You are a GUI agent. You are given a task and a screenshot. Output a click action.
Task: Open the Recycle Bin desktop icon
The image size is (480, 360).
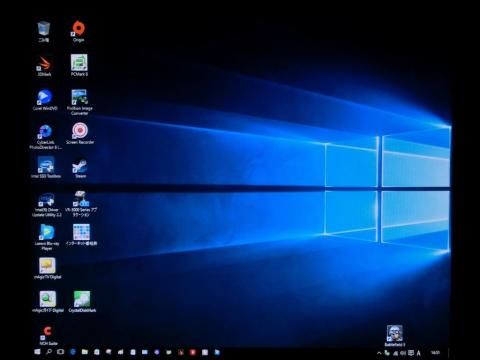[44, 32]
